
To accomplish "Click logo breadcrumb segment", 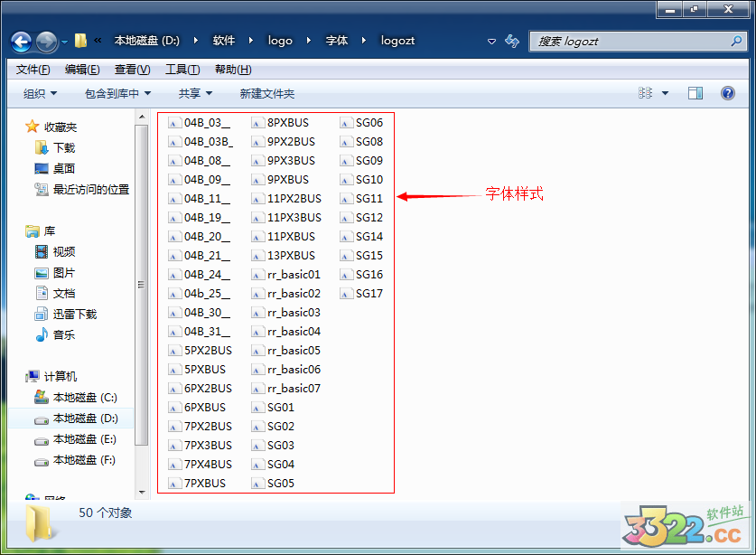I will coord(280,41).
